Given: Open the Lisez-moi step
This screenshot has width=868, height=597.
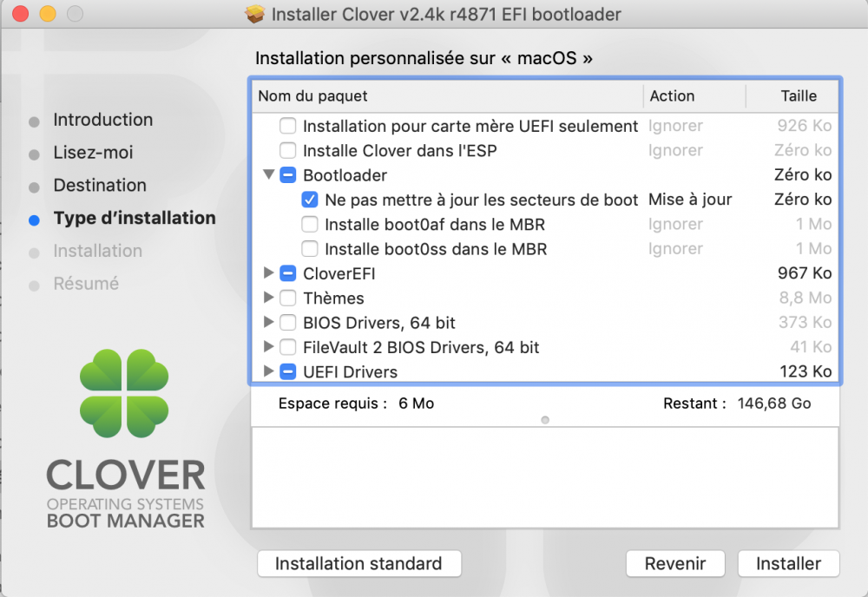Looking at the screenshot, I should click(93, 152).
